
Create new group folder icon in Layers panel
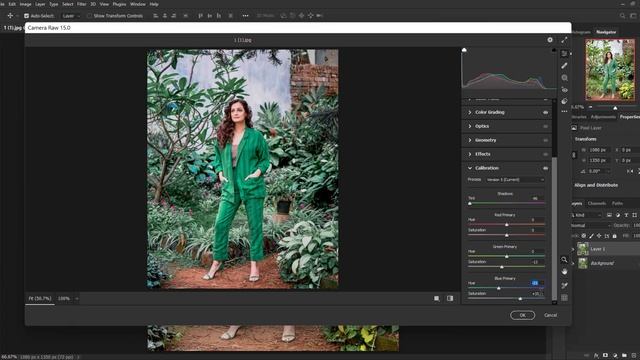coord(624,356)
